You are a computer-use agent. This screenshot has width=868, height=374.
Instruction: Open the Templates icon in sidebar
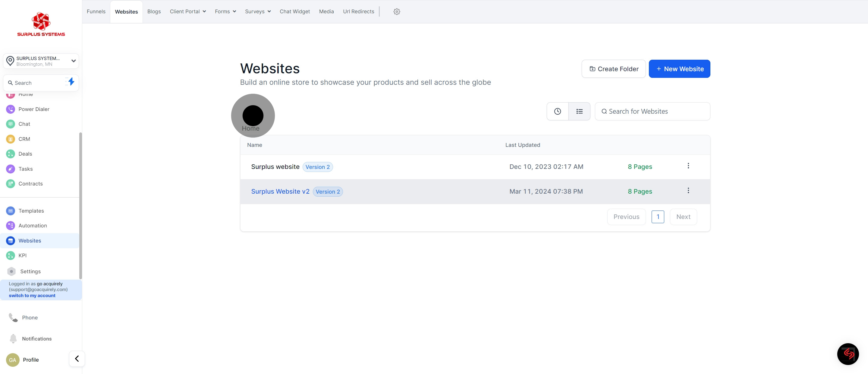point(10,211)
